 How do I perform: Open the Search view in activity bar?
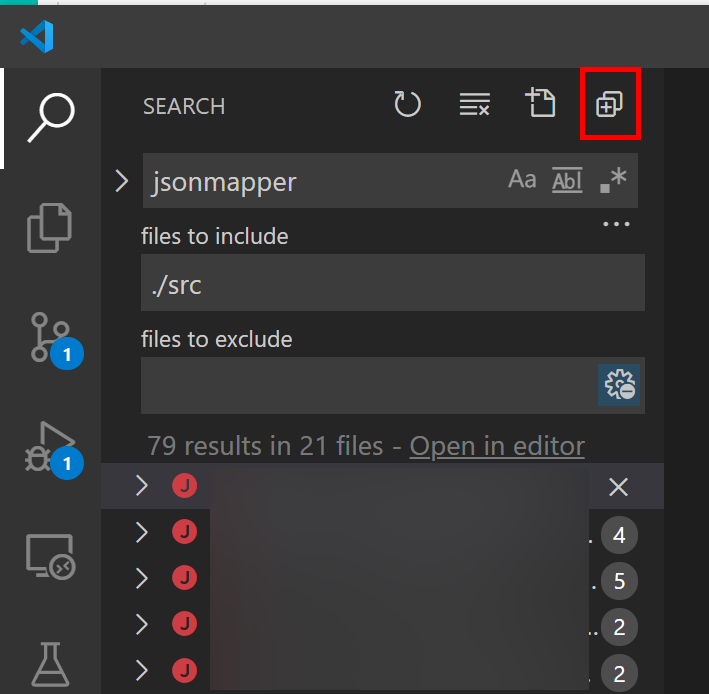point(51,118)
